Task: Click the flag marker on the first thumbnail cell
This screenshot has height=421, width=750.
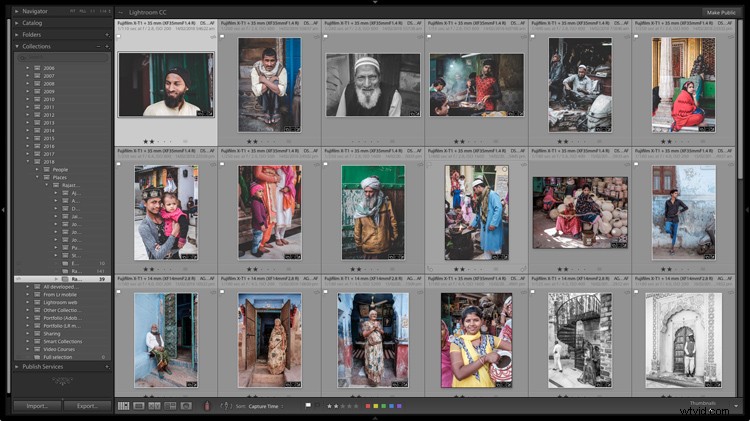Action: click(x=119, y=36)
